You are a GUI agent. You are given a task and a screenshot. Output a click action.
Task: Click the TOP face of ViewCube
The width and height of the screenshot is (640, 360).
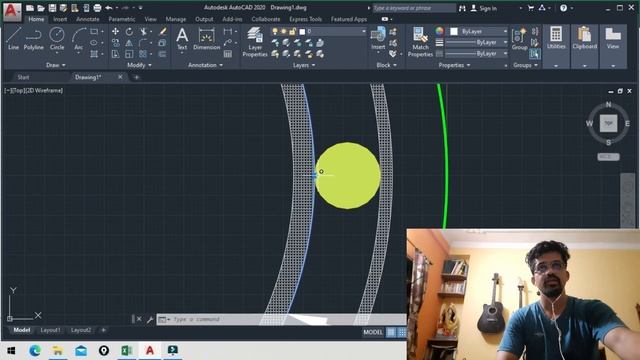608,123
